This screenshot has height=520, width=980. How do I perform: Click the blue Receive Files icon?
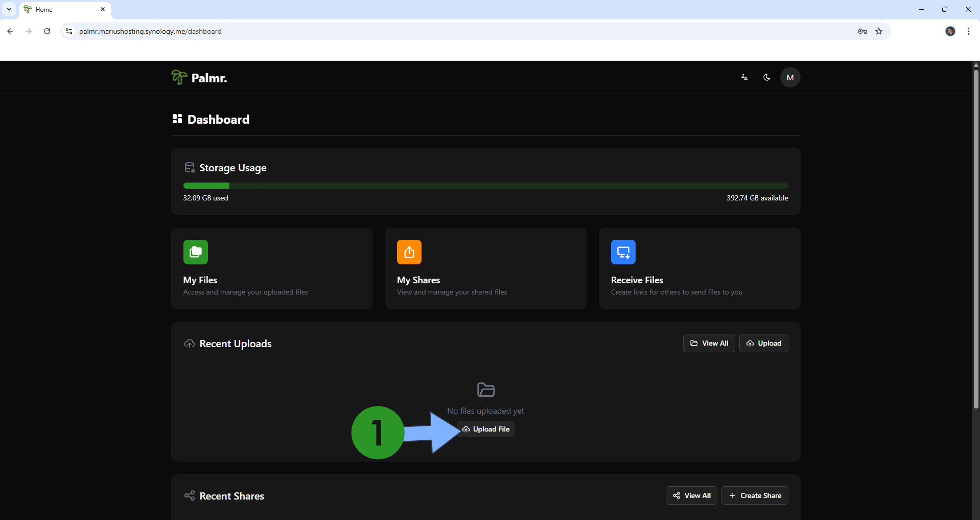pyautogui.click(x=623, y=252)
